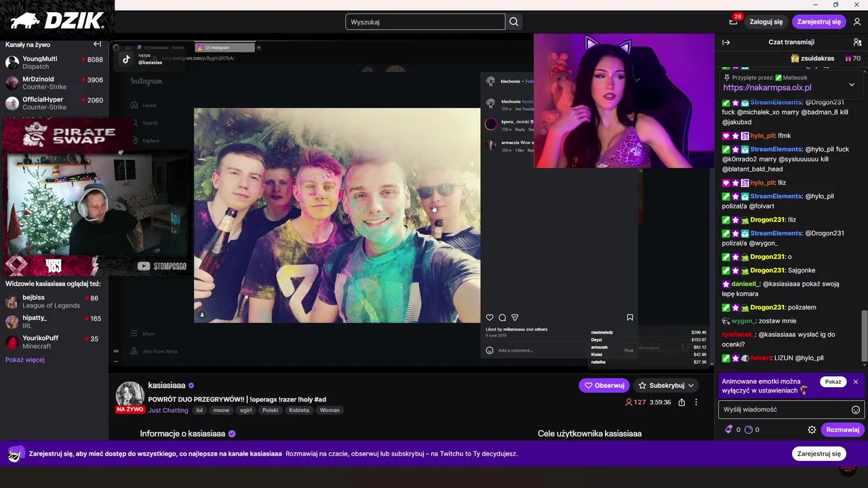Image resolution: width=868 pixels, height=488 pixels.
Task: Select the Kobieta tag
Action: point(299,410)
